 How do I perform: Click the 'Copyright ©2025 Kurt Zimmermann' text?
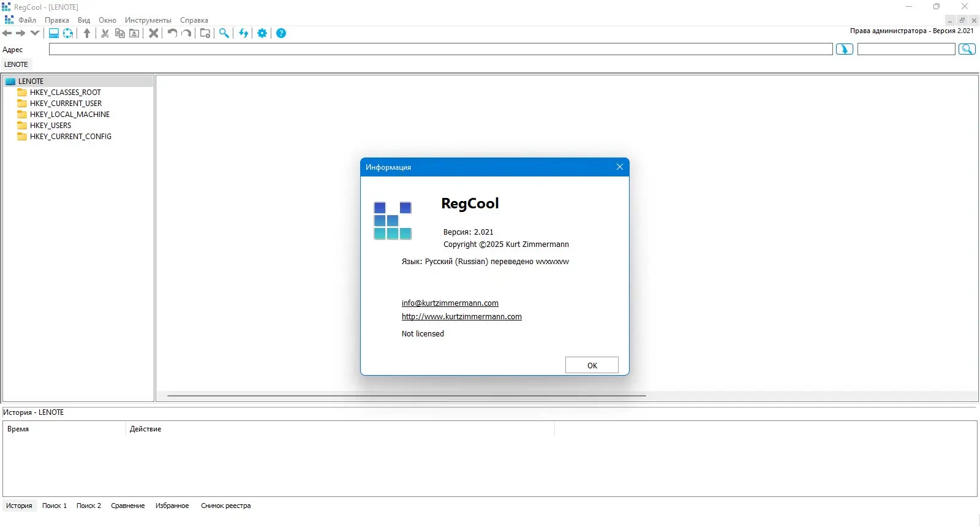506,244
